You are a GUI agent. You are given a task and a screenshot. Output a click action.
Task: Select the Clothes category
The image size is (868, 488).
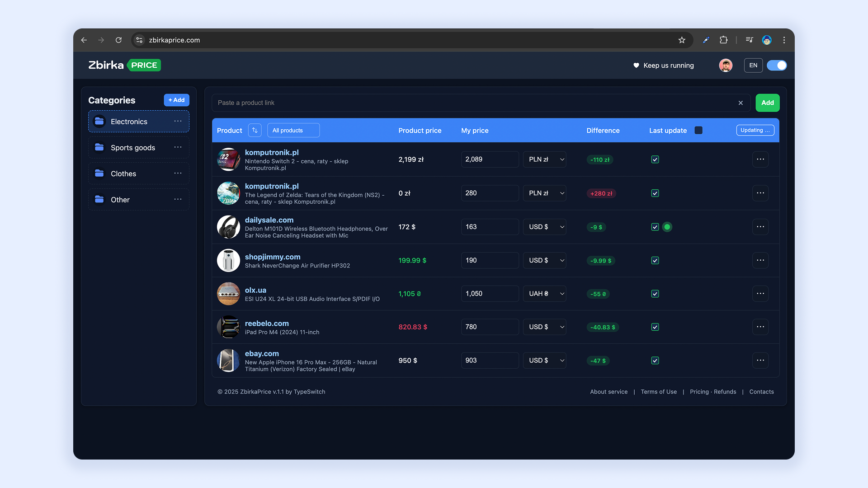click(x=139, y=174)
